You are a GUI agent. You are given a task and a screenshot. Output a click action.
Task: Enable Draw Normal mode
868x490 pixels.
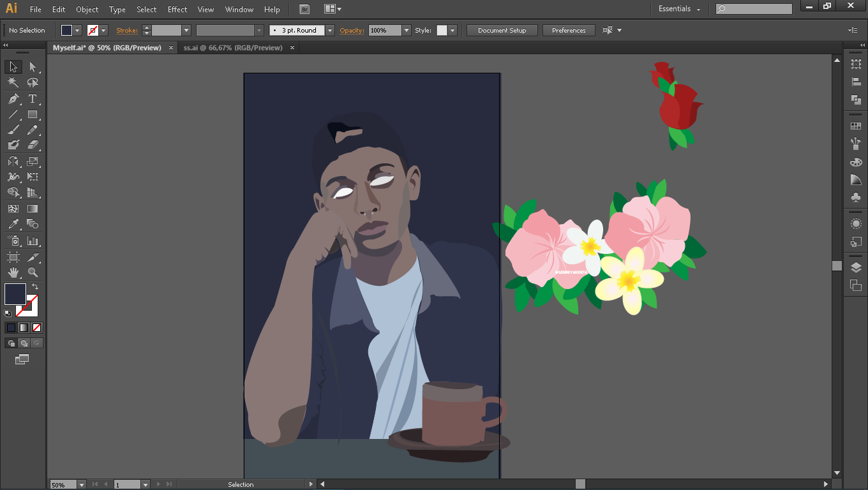(x=11, y=343)
